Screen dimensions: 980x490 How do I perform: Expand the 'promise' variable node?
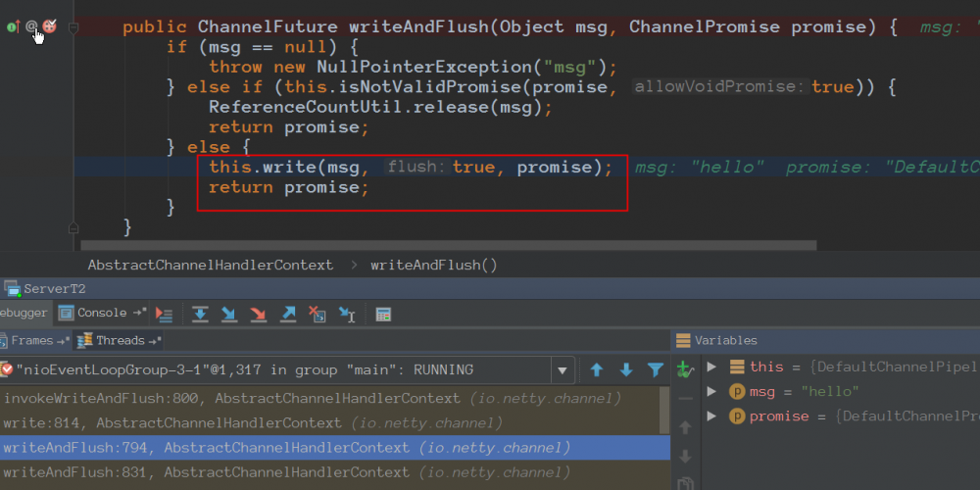711,416
